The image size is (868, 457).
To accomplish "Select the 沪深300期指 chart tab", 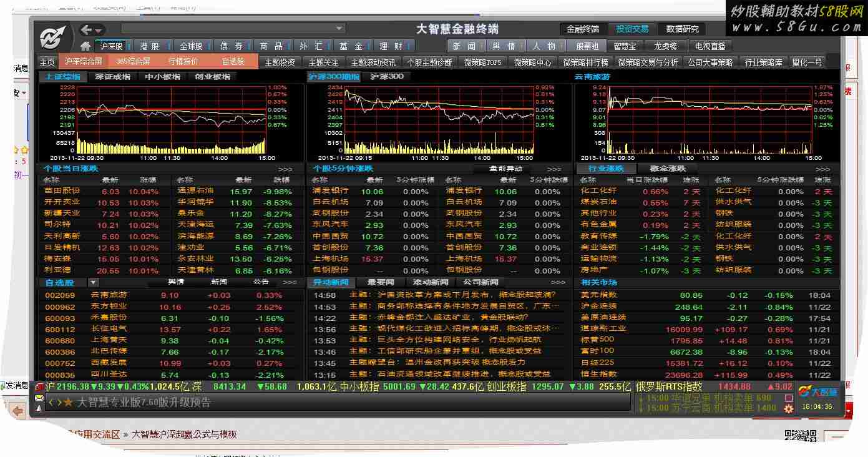I will tap(334, 77).
